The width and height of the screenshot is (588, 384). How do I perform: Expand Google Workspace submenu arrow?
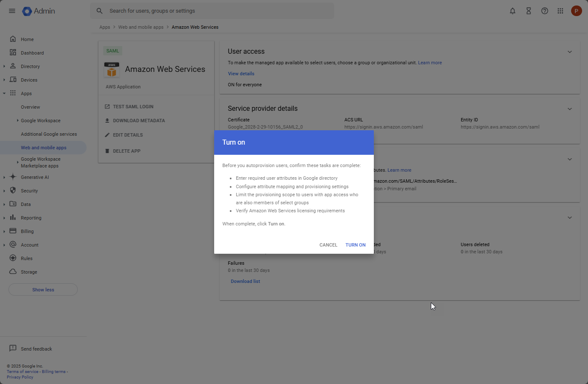pos(18,121)
